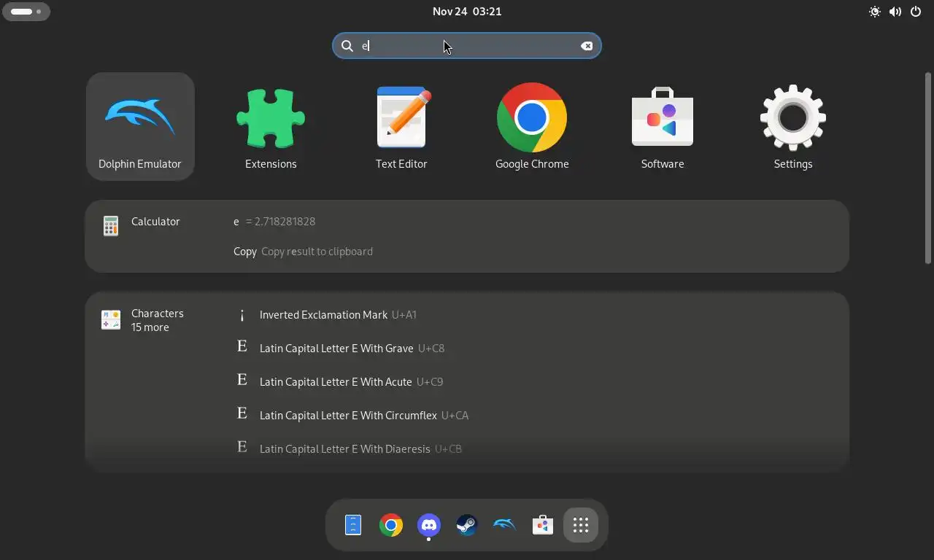Focus the search input field
Image resolution: width=934 pixels, height=560 pixels.
pos(467,46)
